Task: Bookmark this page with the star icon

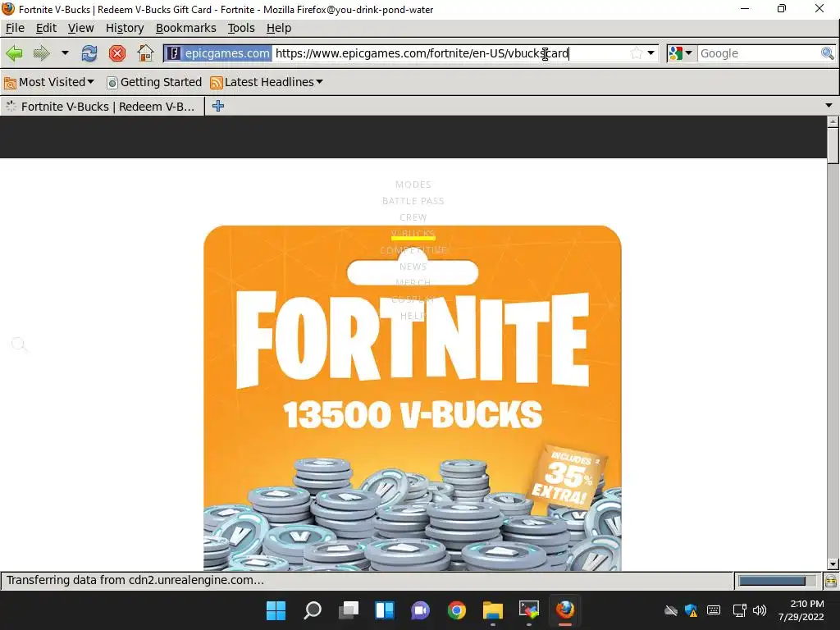Action: pos(636,53)
